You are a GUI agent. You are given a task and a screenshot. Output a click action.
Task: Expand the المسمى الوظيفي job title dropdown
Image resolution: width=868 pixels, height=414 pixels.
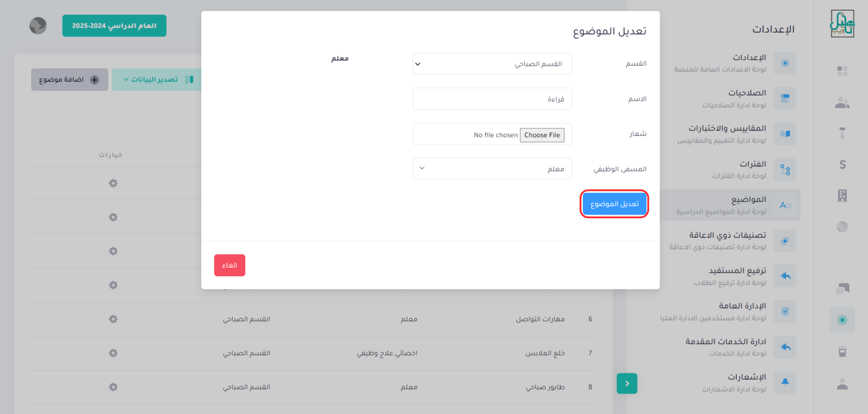(492, 169)
